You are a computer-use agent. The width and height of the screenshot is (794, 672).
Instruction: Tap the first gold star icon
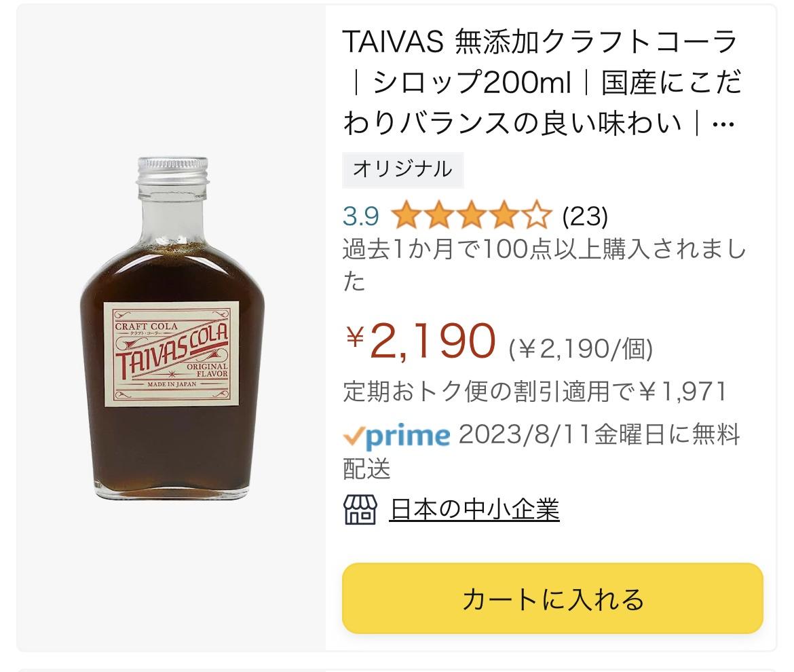[x=407, y=214]
